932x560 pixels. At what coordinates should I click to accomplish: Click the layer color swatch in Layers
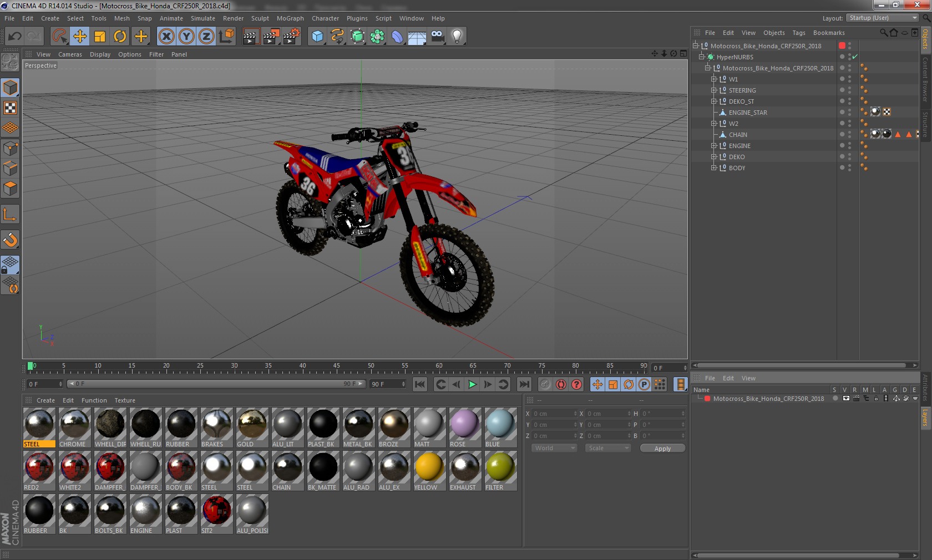click(707, 399)
